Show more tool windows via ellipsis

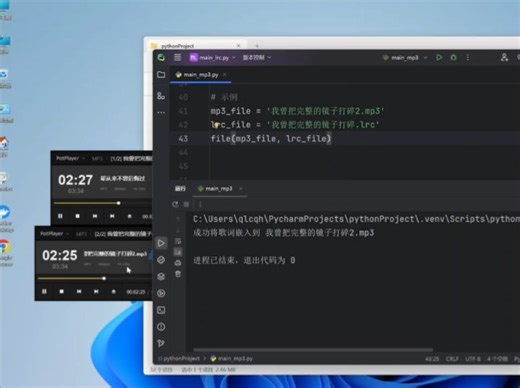(x=161, y=113)
